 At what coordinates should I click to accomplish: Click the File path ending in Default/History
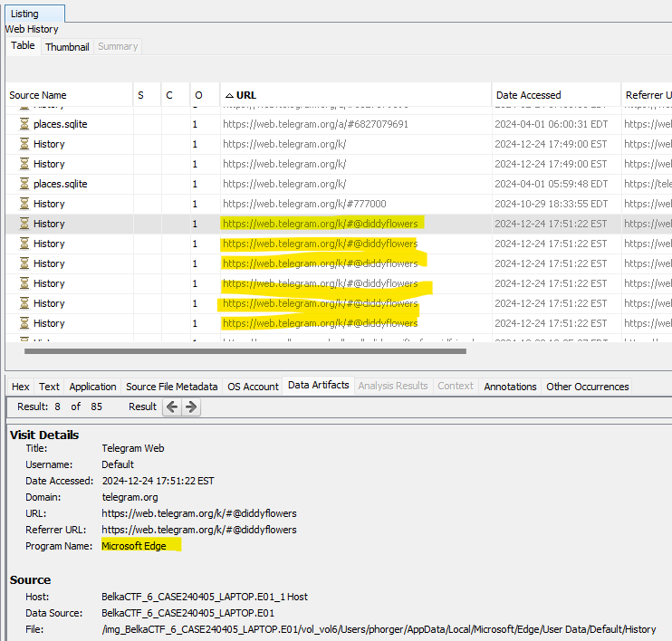(379, 629)
